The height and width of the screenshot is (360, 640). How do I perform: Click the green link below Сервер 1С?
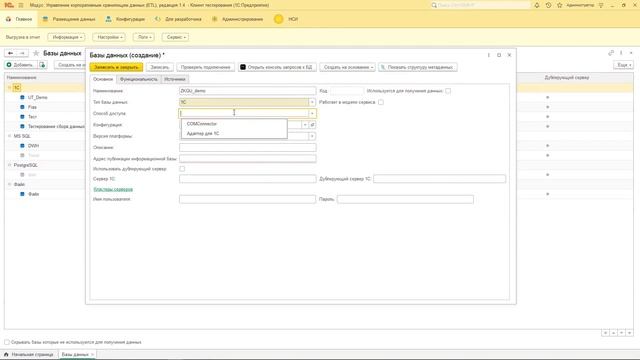113,189
